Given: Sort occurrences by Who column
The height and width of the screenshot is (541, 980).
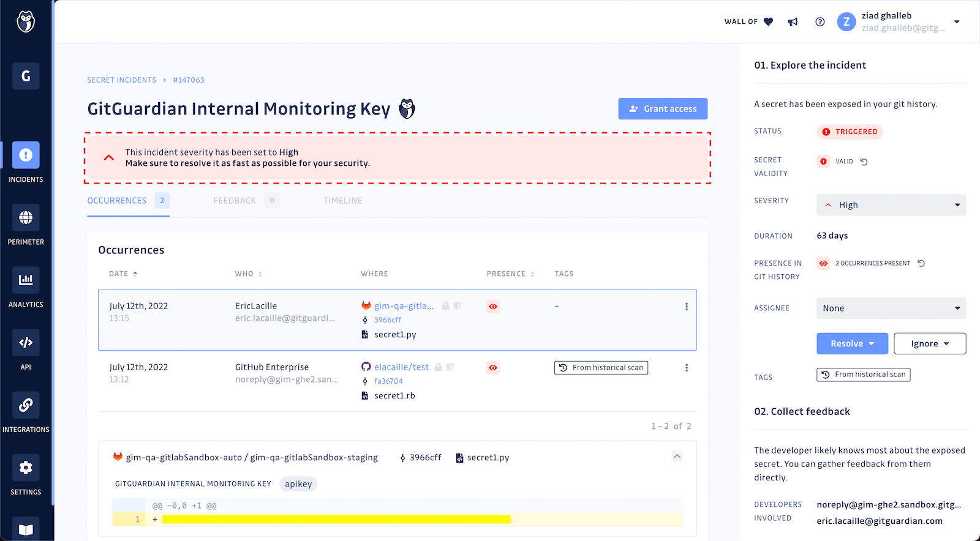Looking at the screenshot, I should tap(249, 274).
